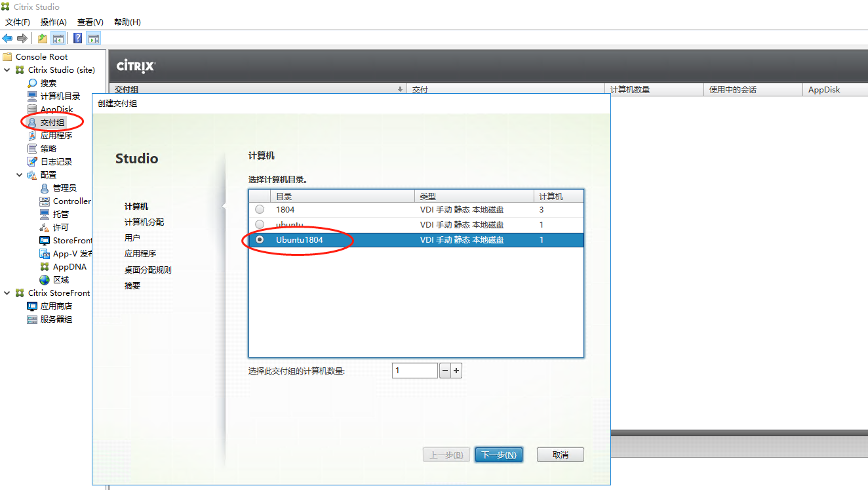868x490 pixels.
Task: Select the Ubuntu1804 catalog radio button
Action: [x=260, y=240]
